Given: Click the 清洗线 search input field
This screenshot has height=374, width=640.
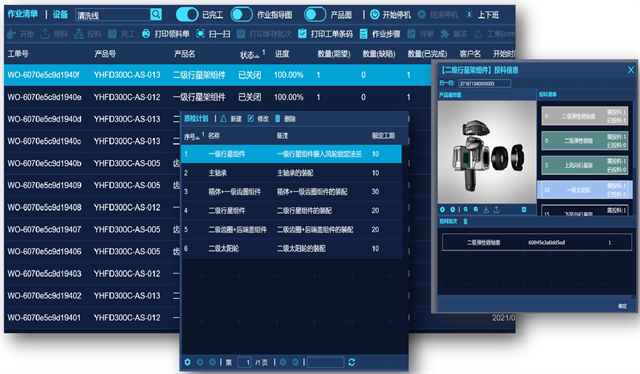Looking at the screenshot, I should [x=113, y=15].
